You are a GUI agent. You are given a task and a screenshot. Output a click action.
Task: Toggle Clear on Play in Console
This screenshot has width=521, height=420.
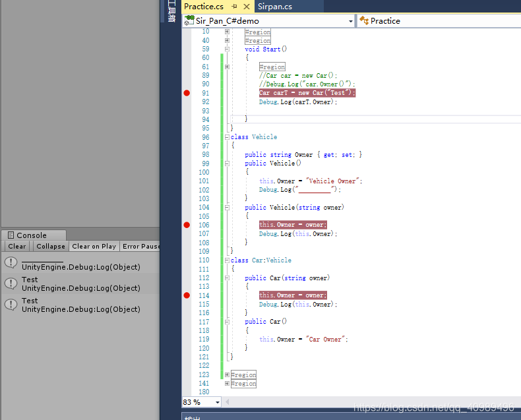[94, 246]
